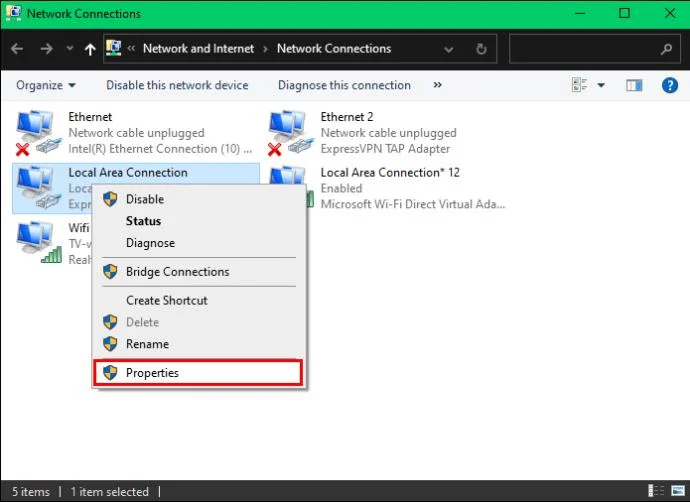The image size is (690, 502).
Task: Click Diagnose this connection
Action: [344, 85]
